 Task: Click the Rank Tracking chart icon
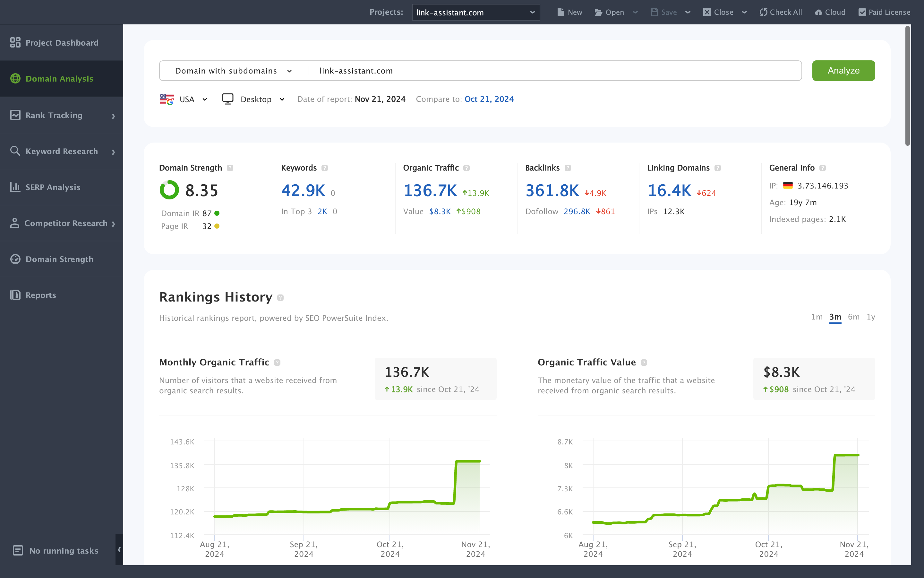tap(15, 115)
